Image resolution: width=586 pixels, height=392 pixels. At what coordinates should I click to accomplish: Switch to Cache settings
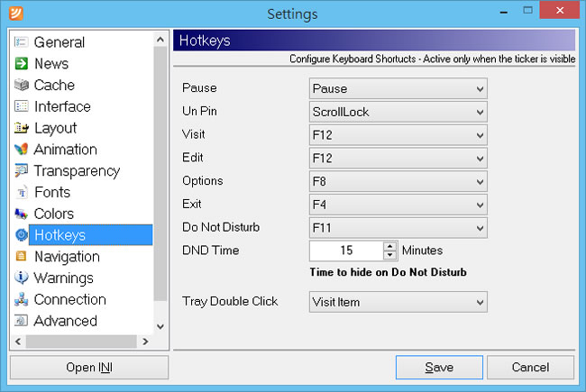pos(54,86)
